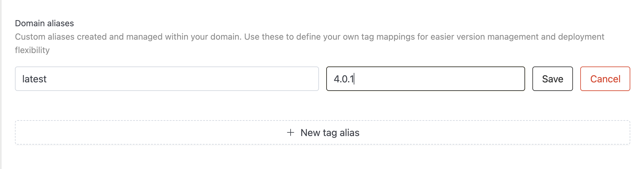Click the word latest in alias field

[34, 79]
